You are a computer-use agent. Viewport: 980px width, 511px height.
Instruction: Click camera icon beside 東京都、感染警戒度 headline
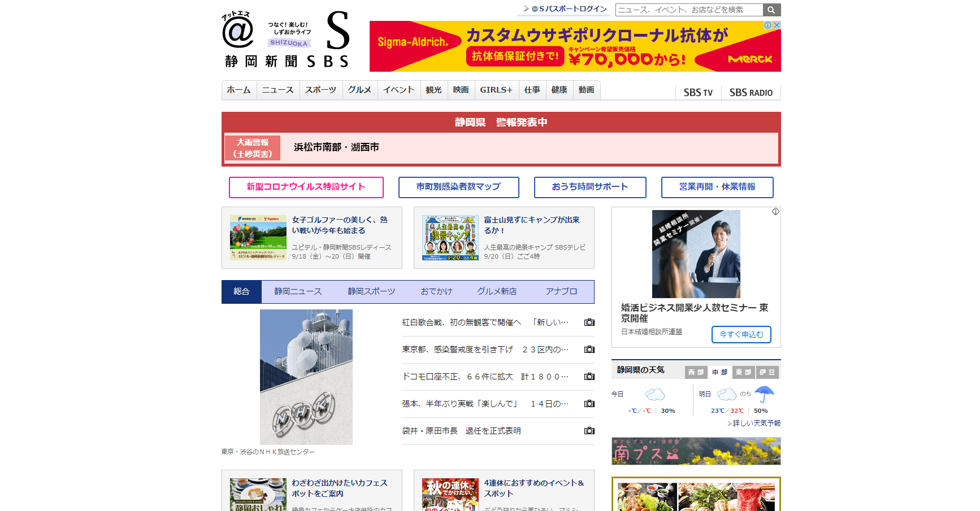coord(589,350)
